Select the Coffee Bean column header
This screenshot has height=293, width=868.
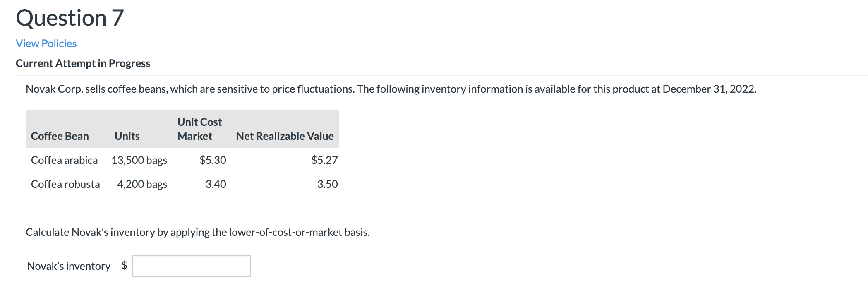(60, 136)
